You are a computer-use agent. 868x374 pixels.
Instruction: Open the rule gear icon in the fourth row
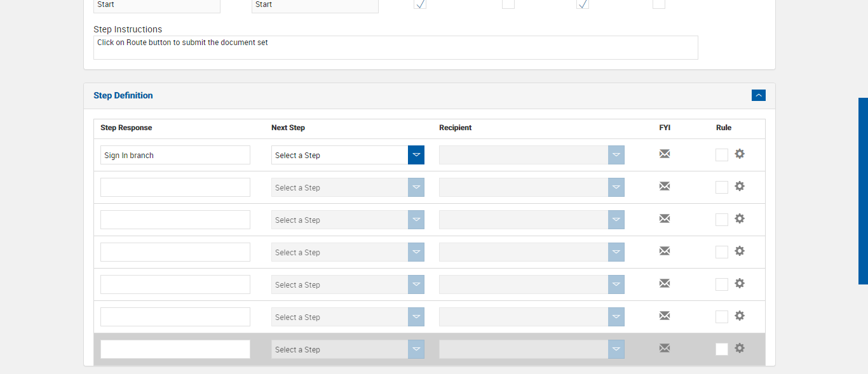pyautogui.click(x=740, y=251)
